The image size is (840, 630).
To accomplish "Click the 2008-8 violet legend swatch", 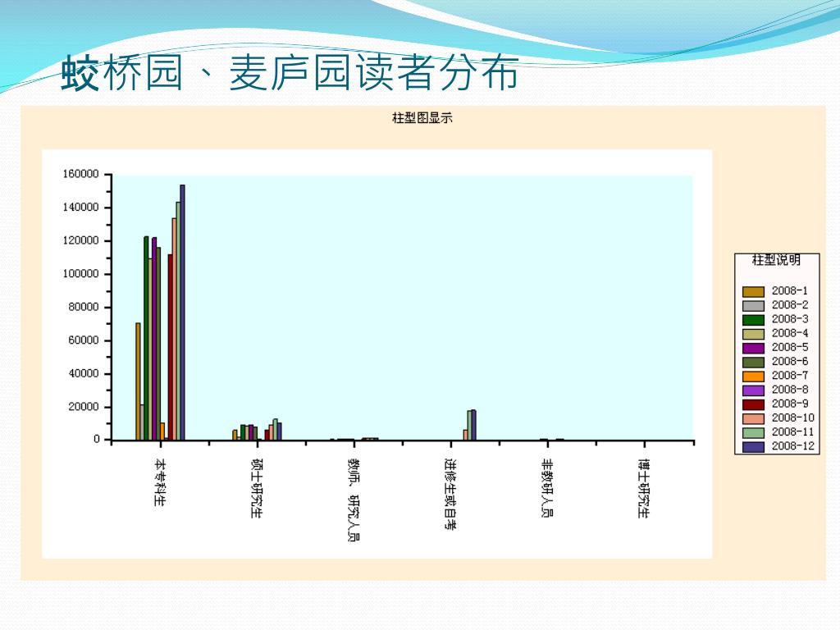I will pos(753,390).
